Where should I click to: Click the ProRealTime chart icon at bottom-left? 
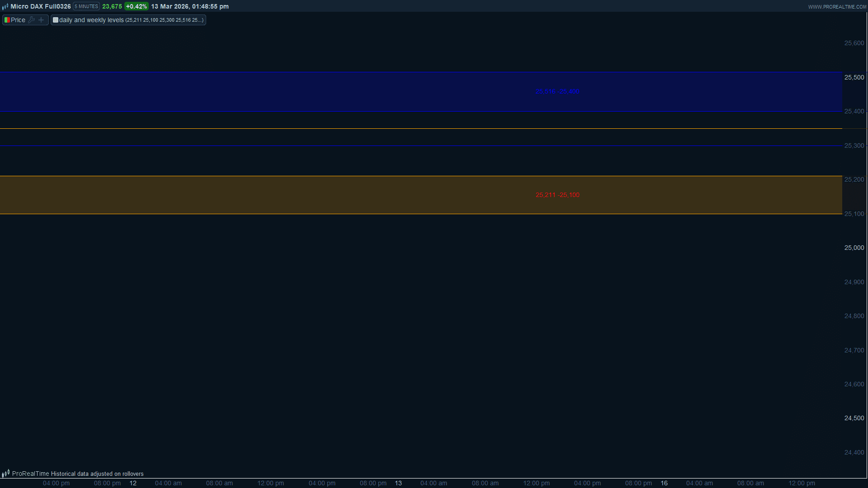pos(5,474)
